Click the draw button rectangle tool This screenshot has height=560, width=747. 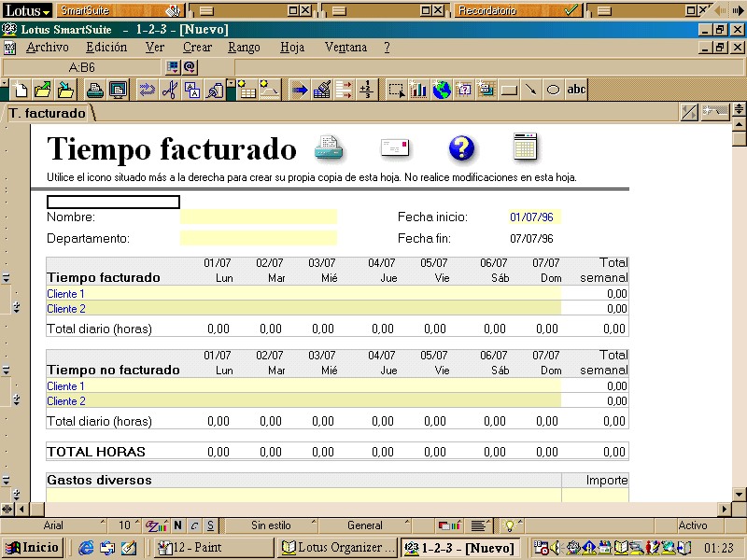coord(509,90)
